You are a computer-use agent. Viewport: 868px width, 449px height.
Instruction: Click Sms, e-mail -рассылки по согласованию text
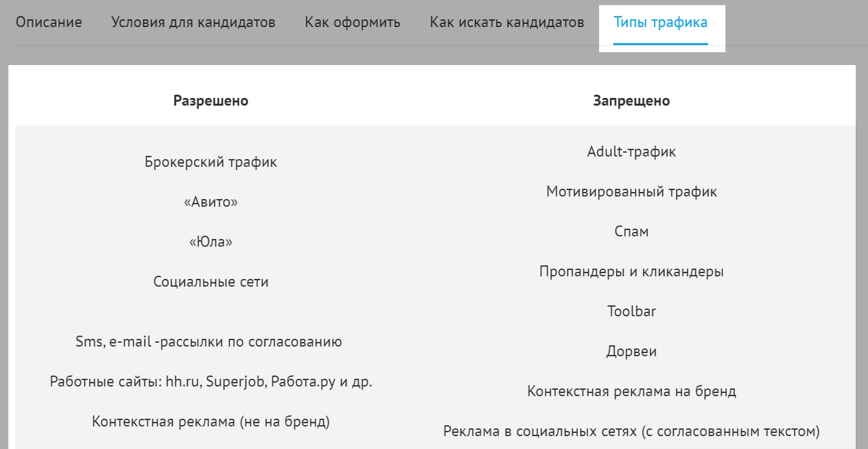[x=209, y=342]
